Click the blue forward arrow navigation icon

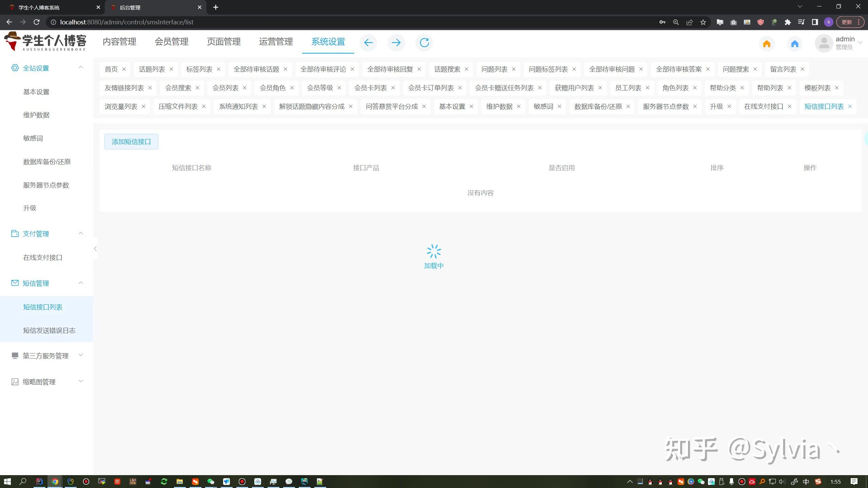click(x=396, y=43)
